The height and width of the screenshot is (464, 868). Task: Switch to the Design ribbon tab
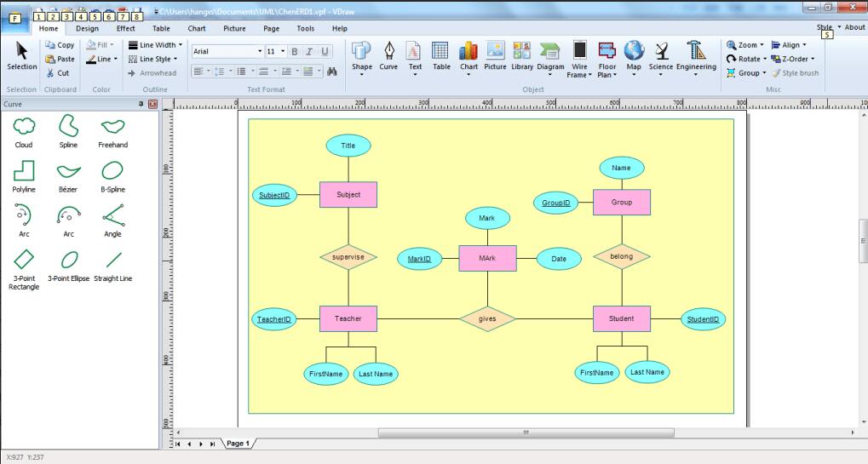point(88,29)
